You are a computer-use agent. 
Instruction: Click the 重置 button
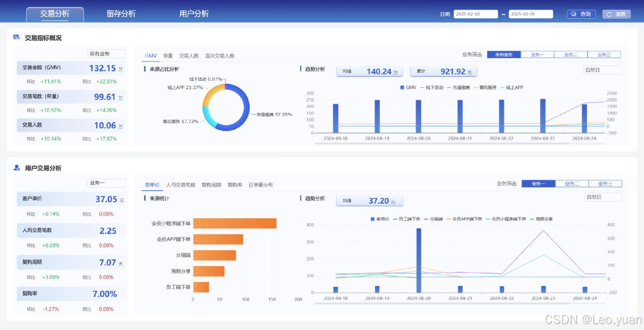click(616, 14)
